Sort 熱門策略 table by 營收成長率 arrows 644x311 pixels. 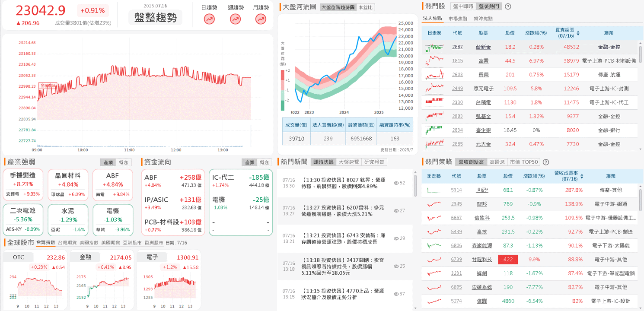(582, 176)
